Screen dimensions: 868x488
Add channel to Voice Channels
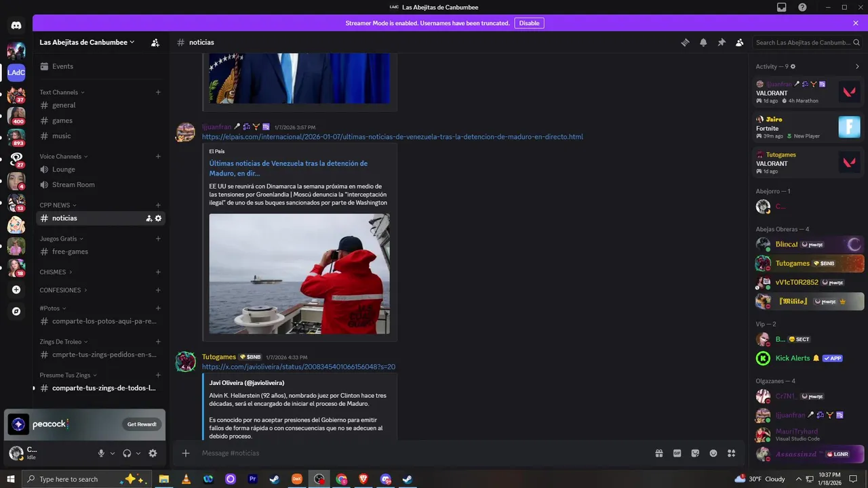[x=158, y=157]
